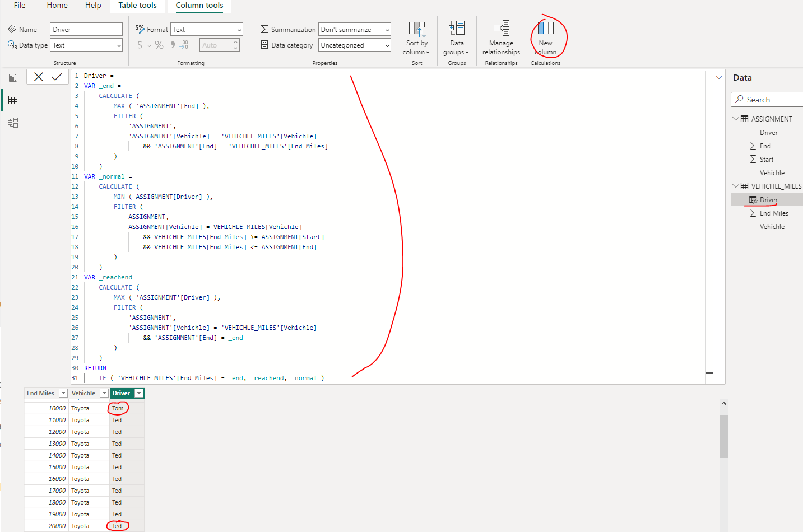This screenshot has width=803, height=532.
Task: Select Start field under ASSIGNMENT
Action: tap(766, 159)
